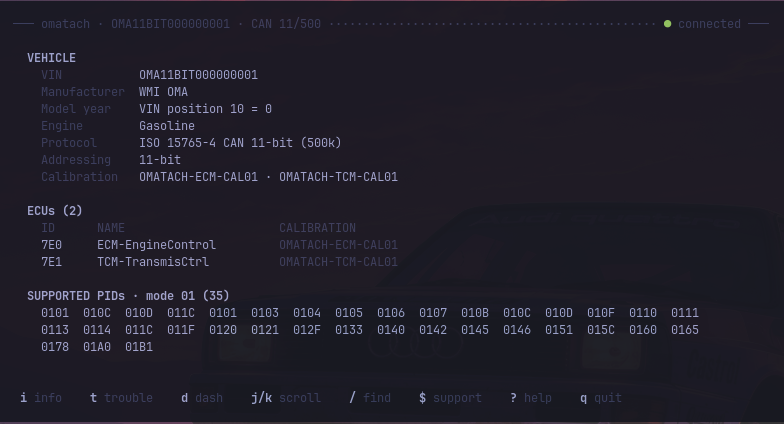Select PID 0178

(55, 347)
